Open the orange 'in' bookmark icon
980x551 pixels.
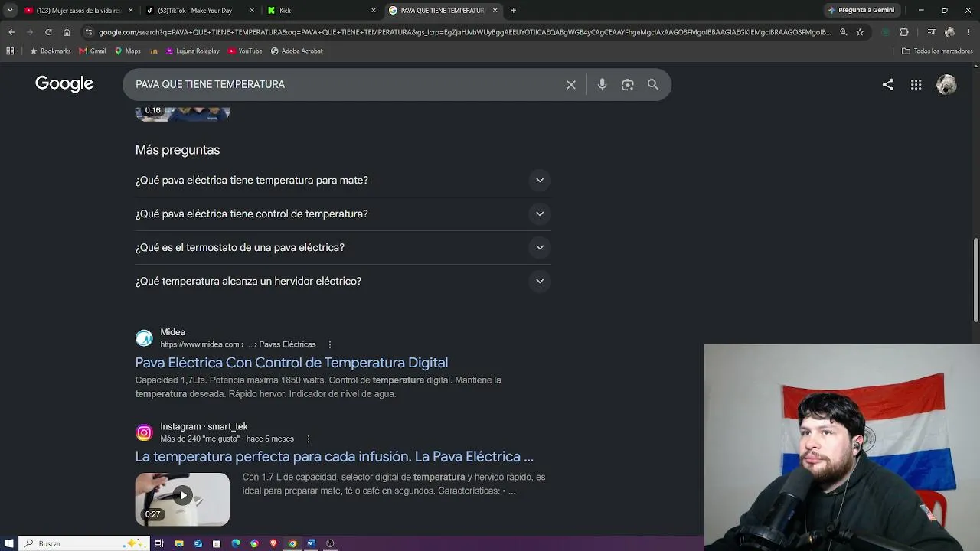[154, 51]
